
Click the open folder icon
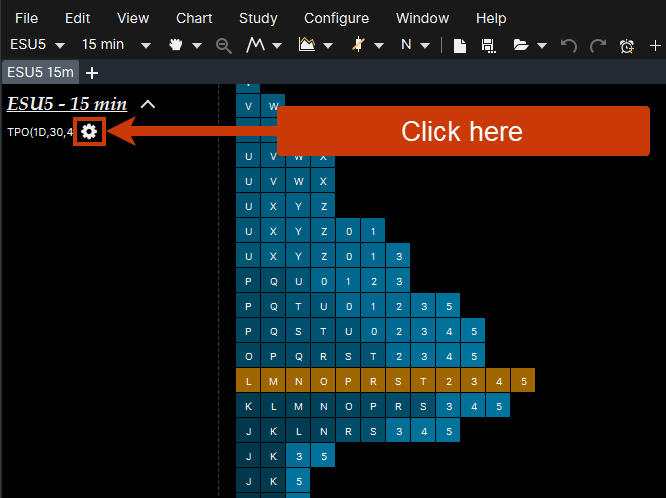pos(520,46)
